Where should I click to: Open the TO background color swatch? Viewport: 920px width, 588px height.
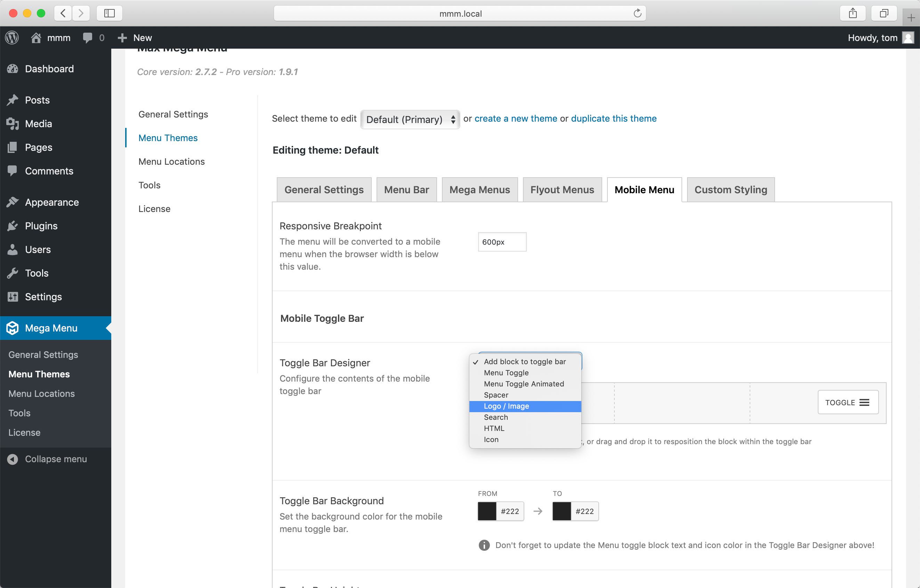click(562, 511)
